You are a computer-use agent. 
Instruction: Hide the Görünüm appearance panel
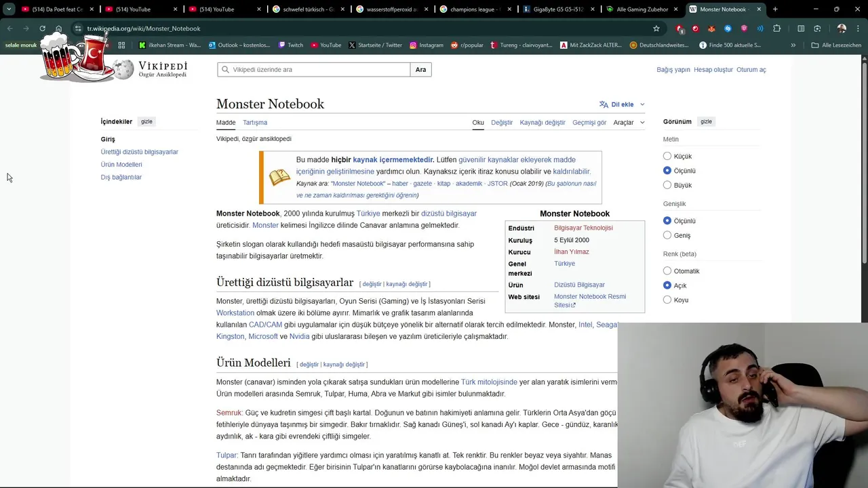pyautogui.click(x=706, y=121)
